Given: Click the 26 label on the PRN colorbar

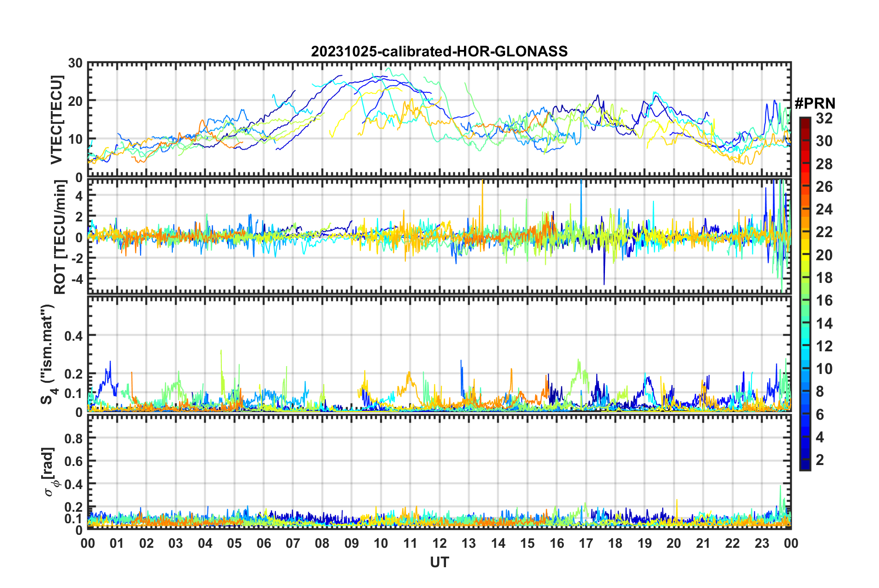Looking at the screenshot, I should tap(824, 187).
